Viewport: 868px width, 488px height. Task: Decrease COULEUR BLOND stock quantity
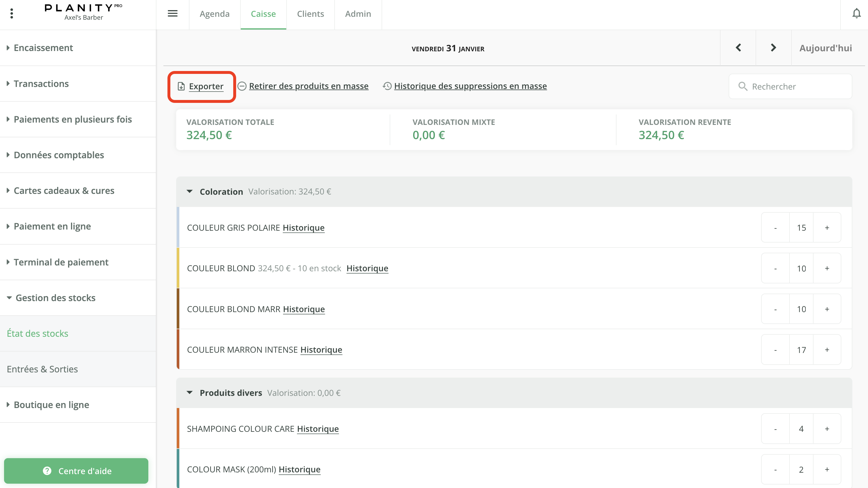pos(775,269)
